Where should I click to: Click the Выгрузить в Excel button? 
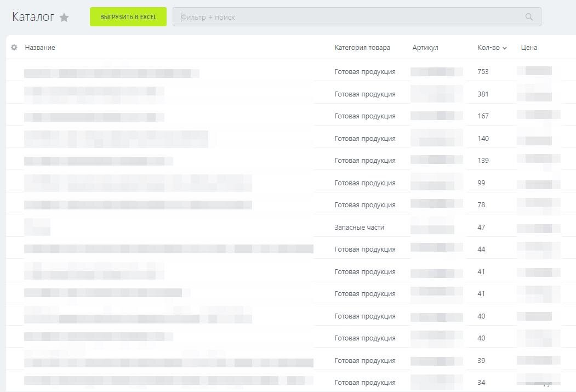(128, 17)
